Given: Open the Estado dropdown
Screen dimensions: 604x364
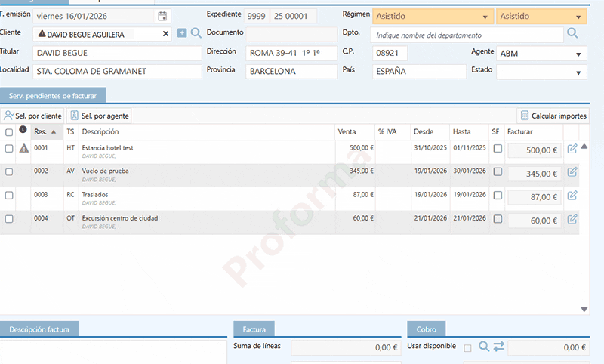Looking at the screenshot, I should pos(541,72).
